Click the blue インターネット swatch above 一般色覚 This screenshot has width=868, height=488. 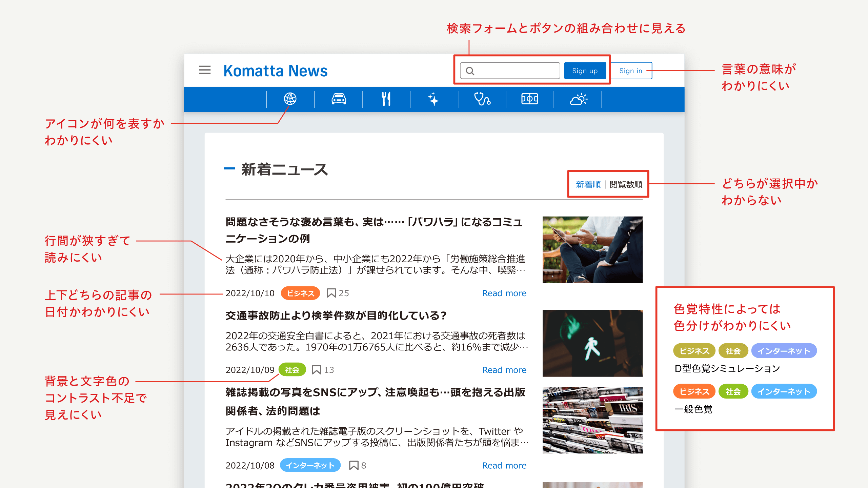tap(784, 391)
